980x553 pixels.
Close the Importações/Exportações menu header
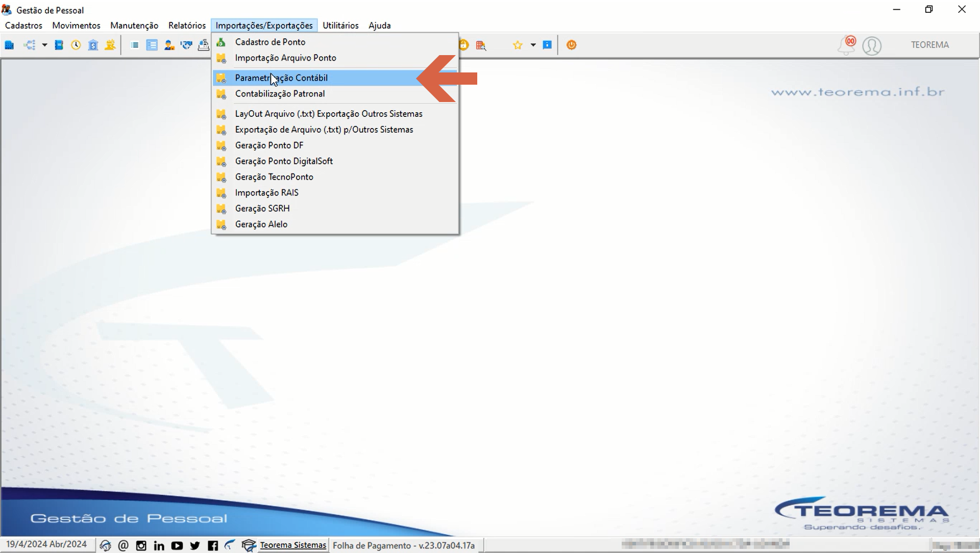pyautogui.click(x=264, y=26)
